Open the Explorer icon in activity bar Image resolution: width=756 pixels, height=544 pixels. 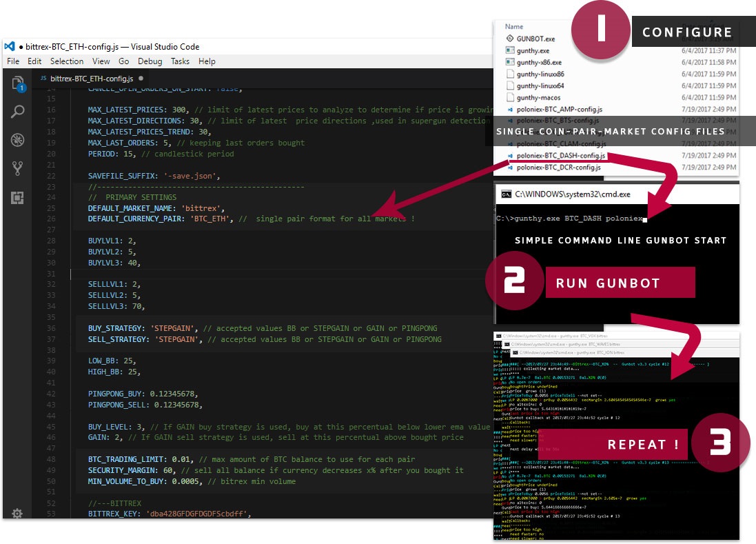tap(18, 83)
